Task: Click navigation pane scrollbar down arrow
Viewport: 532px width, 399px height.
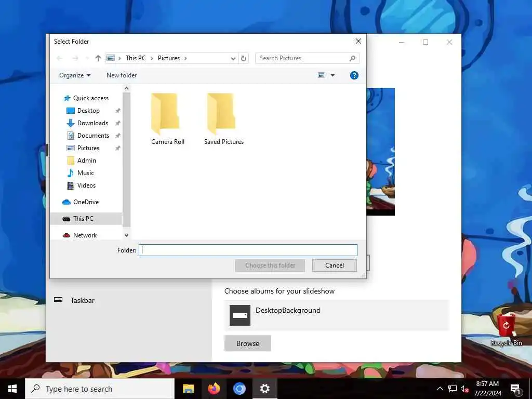Action: click(126, 235)
